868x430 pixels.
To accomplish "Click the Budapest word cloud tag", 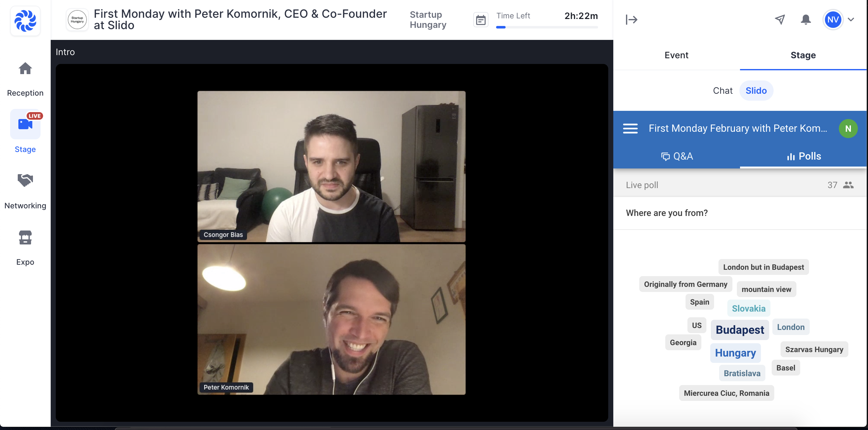I will [x=740, y=330].
